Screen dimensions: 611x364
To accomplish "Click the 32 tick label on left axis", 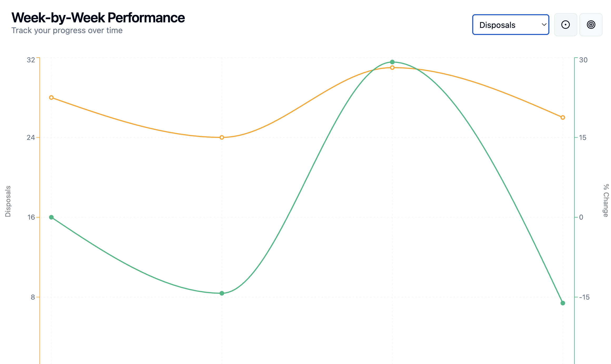I will (31, 60).
